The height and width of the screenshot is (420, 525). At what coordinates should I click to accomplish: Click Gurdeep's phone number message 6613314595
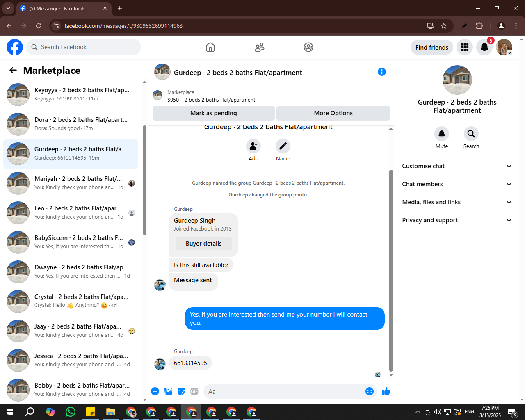coord(190,363)
